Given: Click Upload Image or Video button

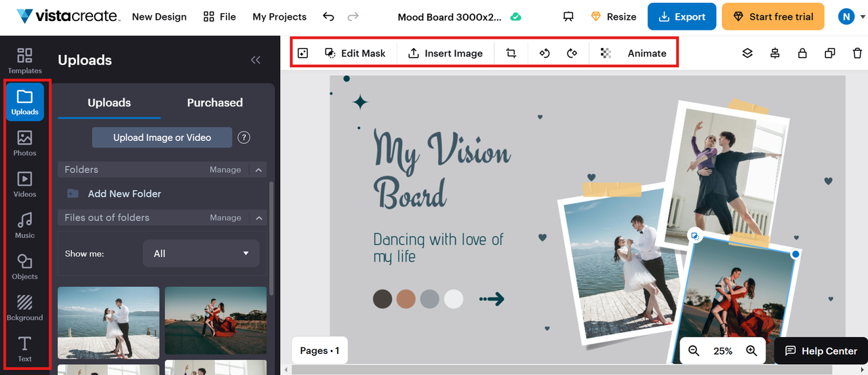Looking at the screenshot, I should coord(162,138).
